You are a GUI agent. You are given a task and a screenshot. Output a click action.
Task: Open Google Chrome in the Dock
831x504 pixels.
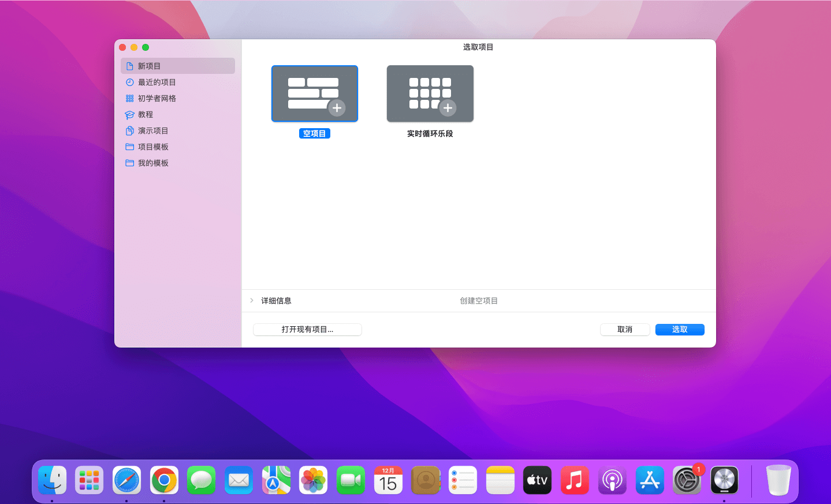[x=164, y=480]
